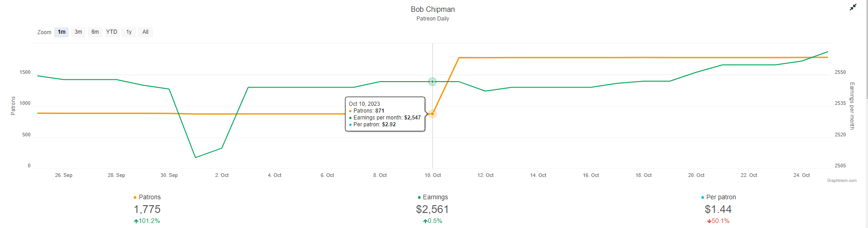The image size is (868, 228).
Task: Select the 3m zoom range
Action: [x=78, y=32]
